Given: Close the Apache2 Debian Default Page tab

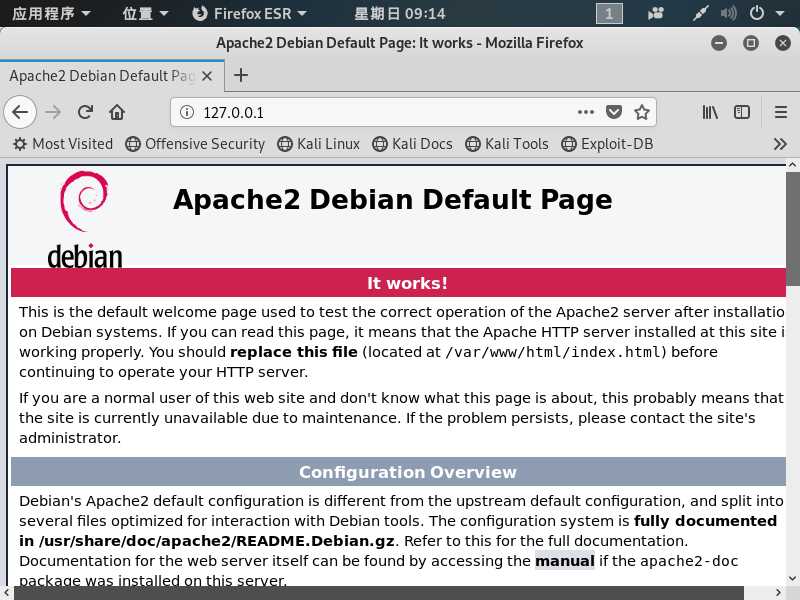Looking at the screenshot, I should coord(207,76).
